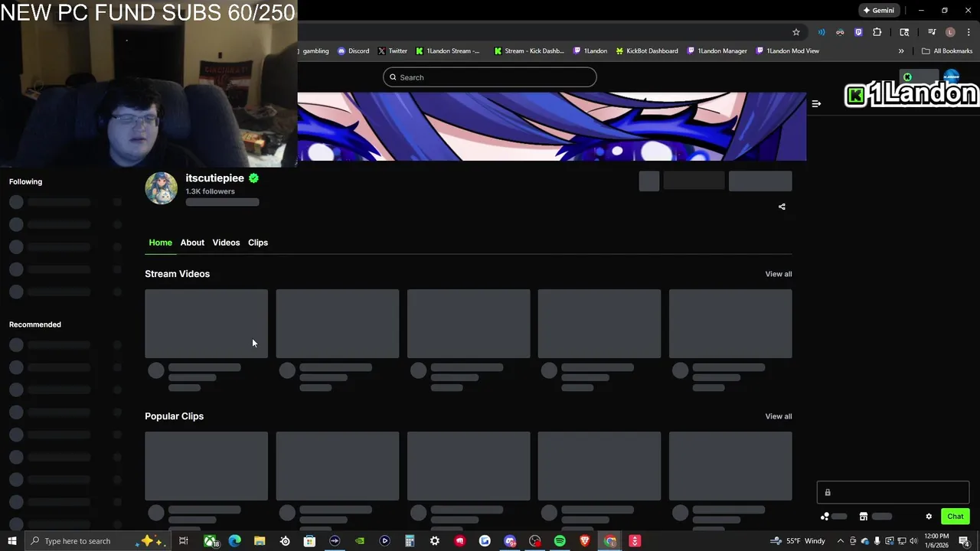Open the Calculator from the taskbar

(410, 541)
